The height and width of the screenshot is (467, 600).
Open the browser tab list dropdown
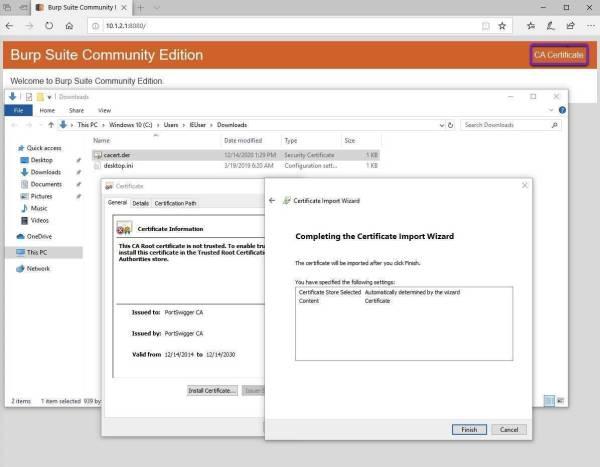coord(171,7)
